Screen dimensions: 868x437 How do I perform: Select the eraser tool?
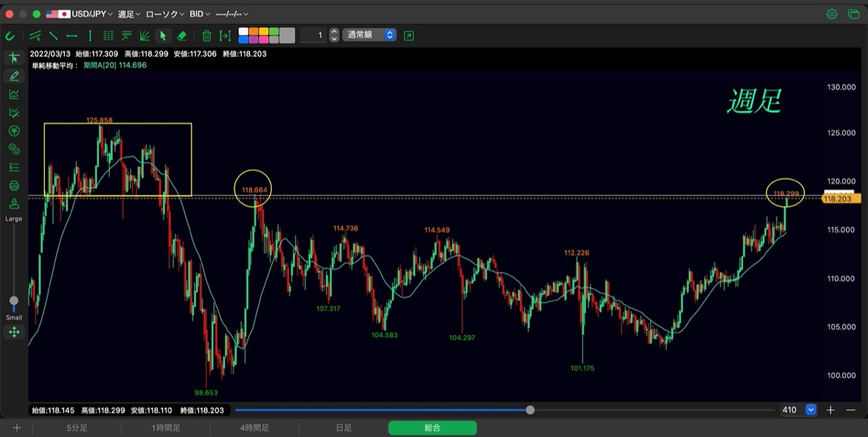coord(182,35)
